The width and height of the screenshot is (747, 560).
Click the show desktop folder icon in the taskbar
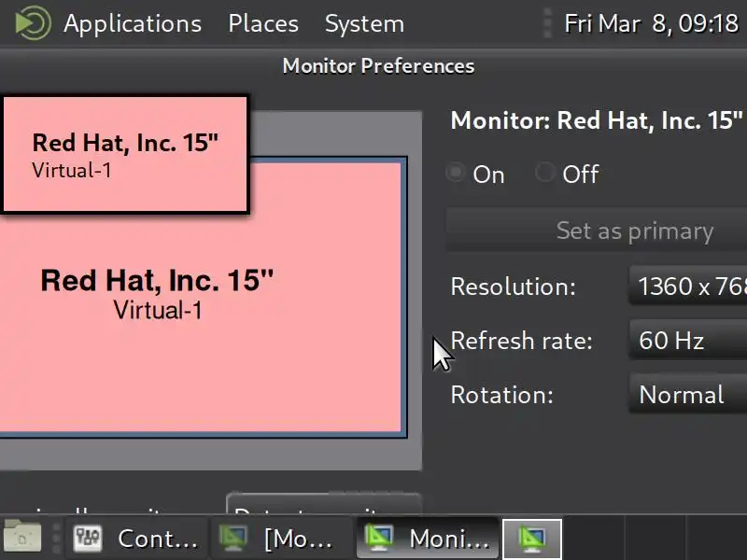pyautogui.click(x=22, y=539)
